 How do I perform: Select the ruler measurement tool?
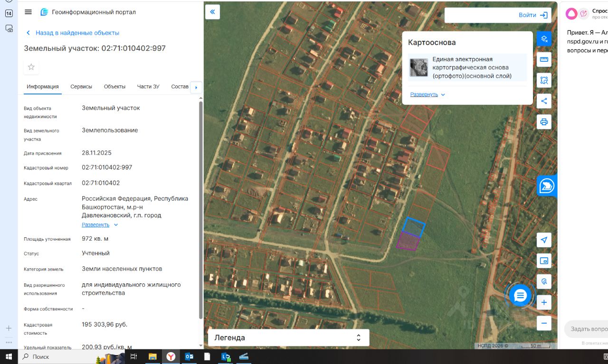544,59
